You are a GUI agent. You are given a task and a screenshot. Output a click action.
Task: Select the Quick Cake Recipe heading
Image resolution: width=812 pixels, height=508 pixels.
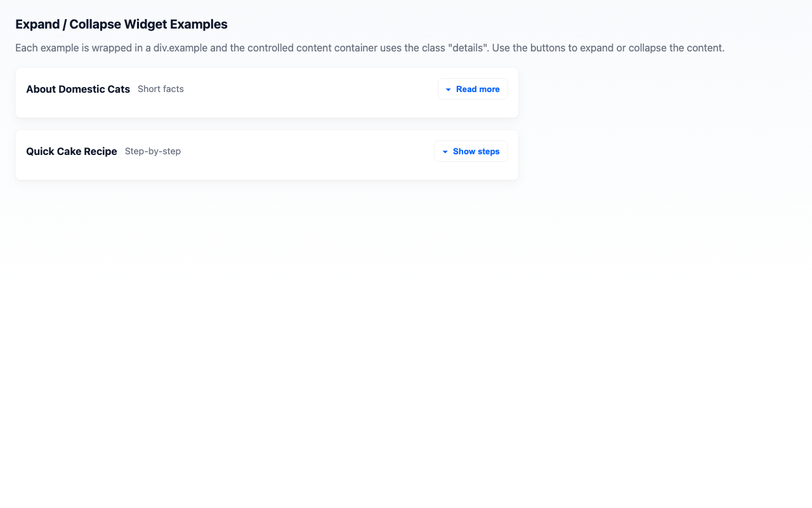click(x=71, y=151)
